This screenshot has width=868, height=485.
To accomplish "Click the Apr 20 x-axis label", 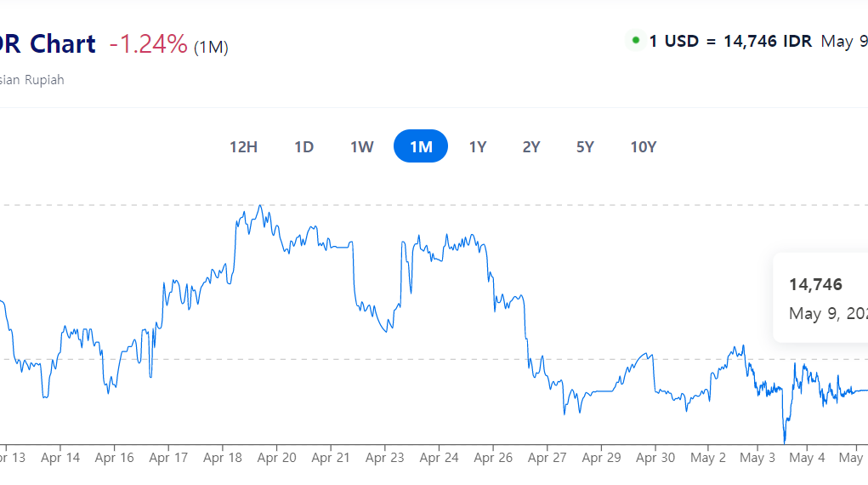I will pyautogui.click(x=276, y=458).
